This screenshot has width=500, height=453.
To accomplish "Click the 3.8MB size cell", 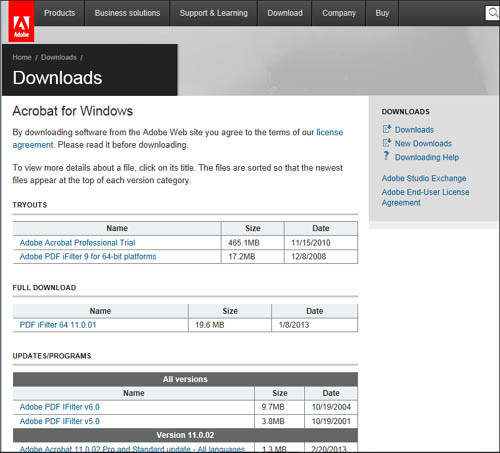I will (x=280, y=421).
